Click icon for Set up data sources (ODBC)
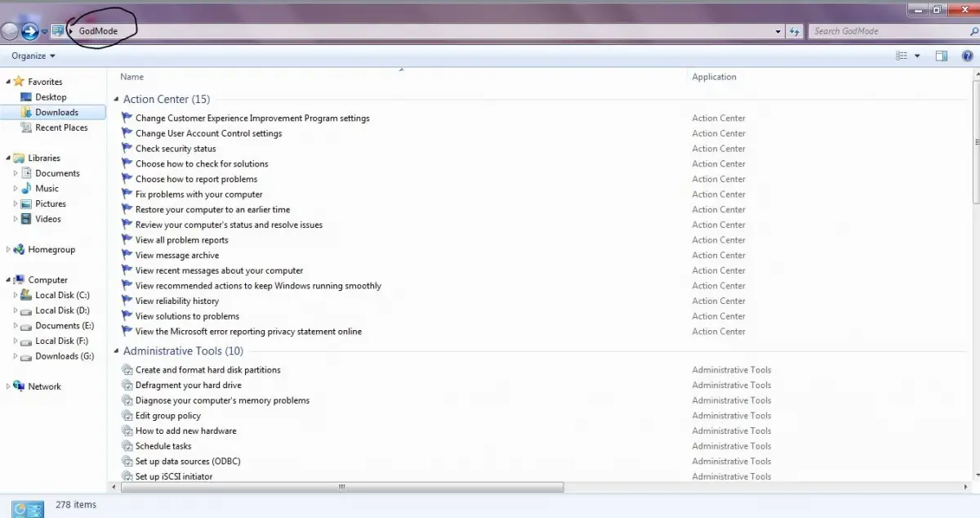Image resolution: width=980 pixels, height=518 pixels. [127, 461]
